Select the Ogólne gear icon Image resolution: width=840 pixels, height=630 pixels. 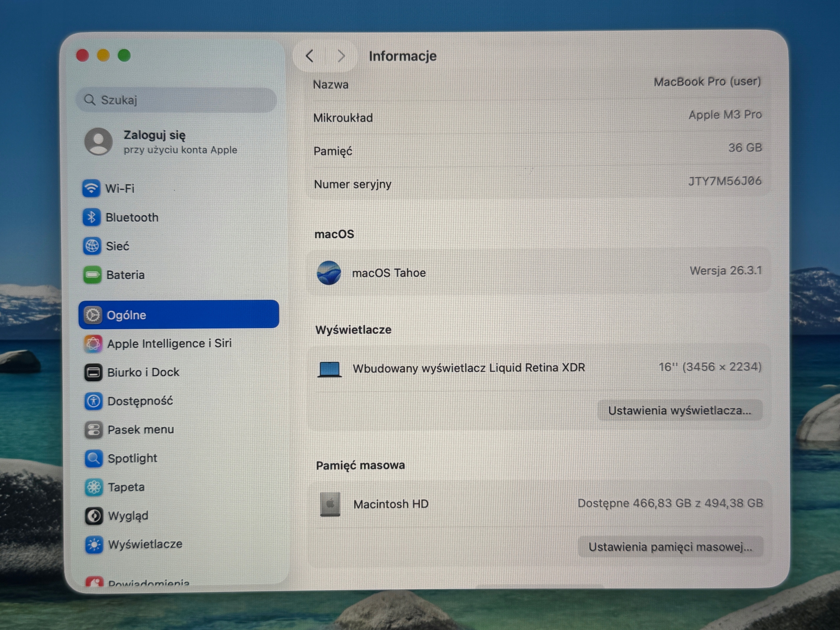click(93, 315)
